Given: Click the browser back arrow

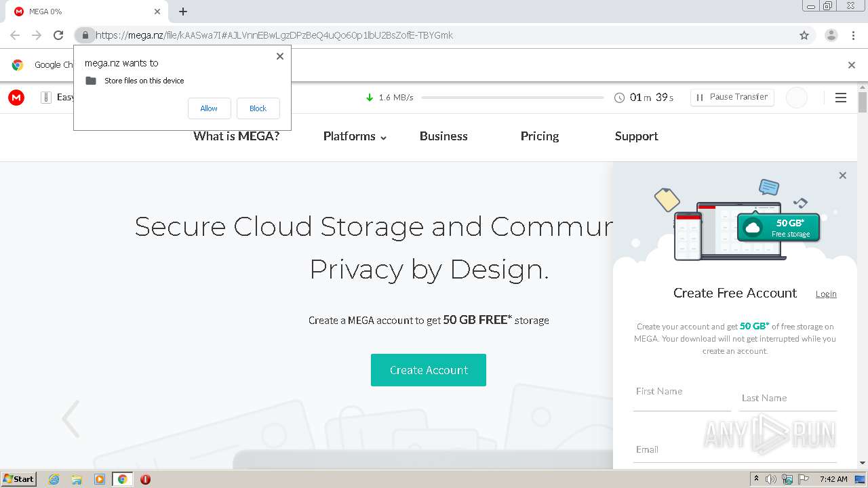Looking at the screenshot, I should coord(15,35).
